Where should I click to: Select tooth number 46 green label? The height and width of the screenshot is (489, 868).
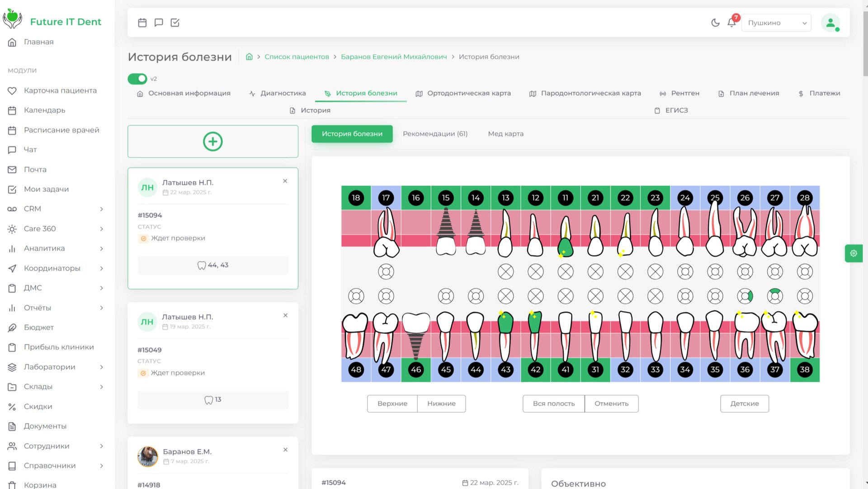point(416,370)
